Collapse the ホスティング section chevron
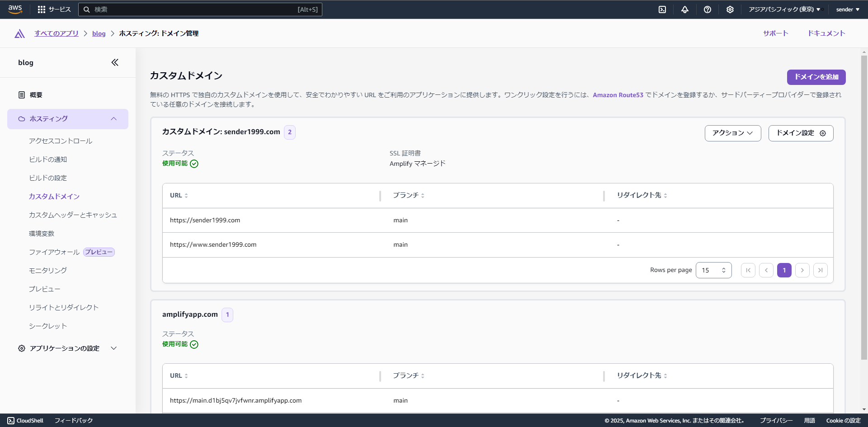Screen dimensions: 868x427 click(x=114, y=119)
